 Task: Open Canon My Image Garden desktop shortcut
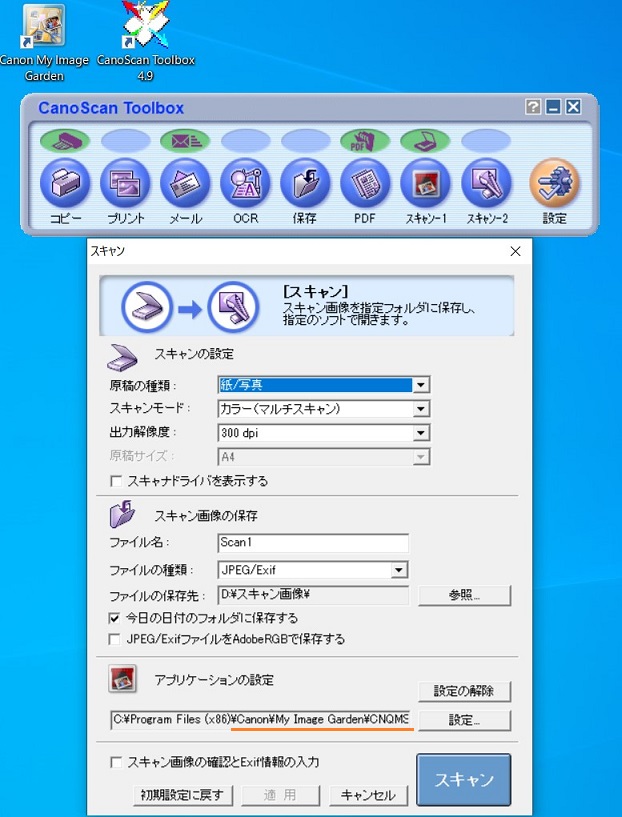click(x=44, y=43)
